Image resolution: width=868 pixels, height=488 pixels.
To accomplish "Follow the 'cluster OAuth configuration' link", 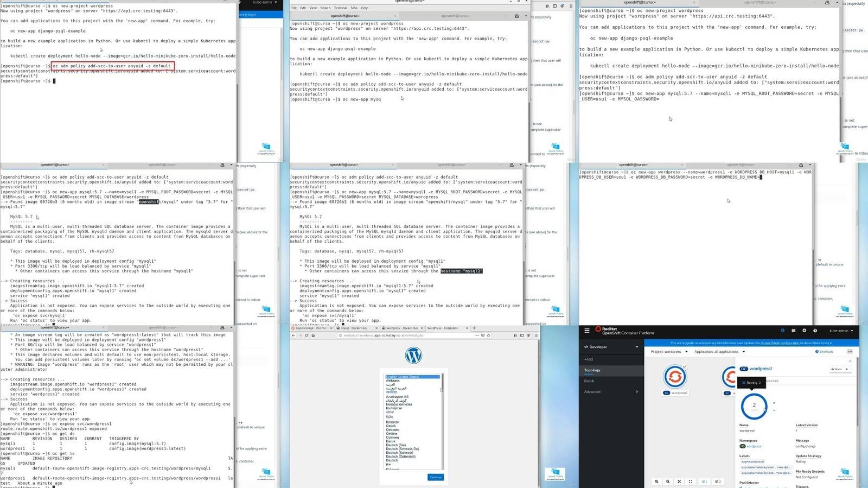I will click(780, 343).
